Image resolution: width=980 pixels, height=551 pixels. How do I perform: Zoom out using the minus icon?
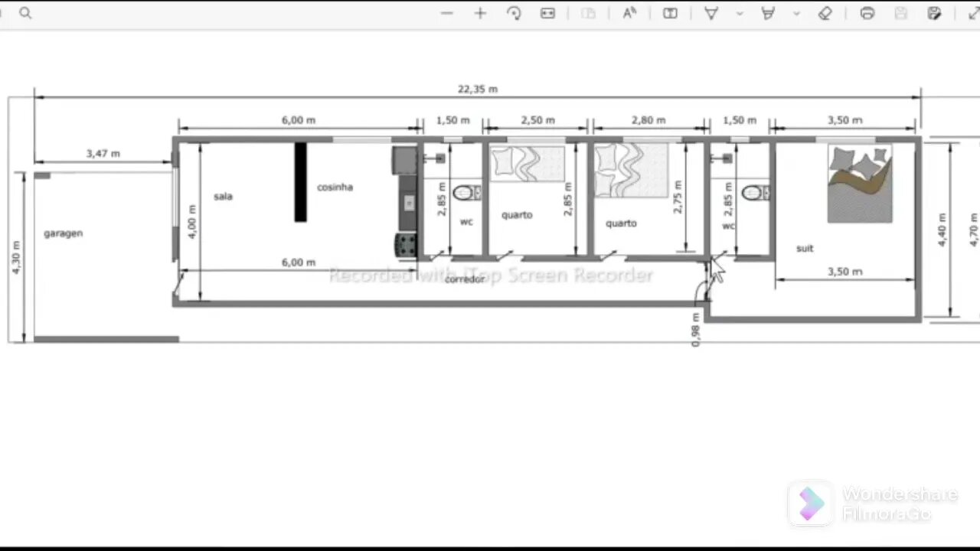(447, 13)
